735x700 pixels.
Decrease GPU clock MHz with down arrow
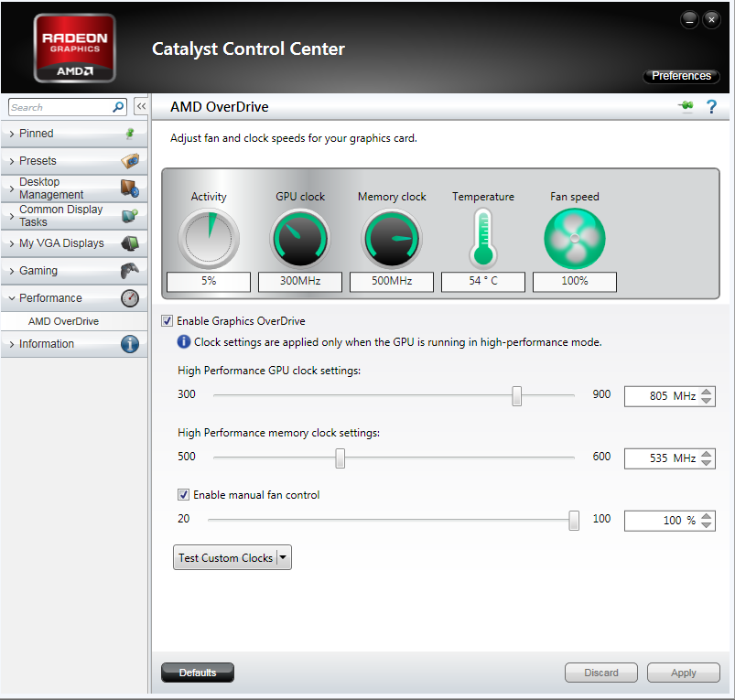tap(706, 401)
